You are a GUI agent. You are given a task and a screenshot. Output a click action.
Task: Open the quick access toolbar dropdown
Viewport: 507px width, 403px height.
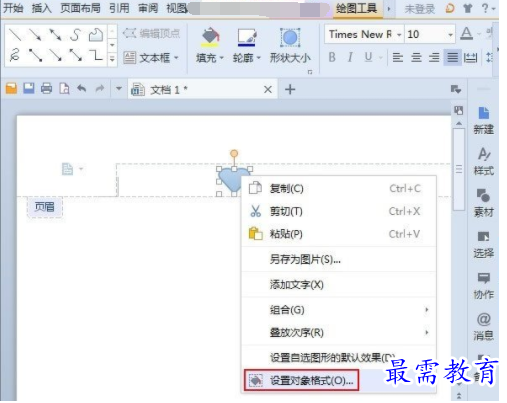point(118,89)
